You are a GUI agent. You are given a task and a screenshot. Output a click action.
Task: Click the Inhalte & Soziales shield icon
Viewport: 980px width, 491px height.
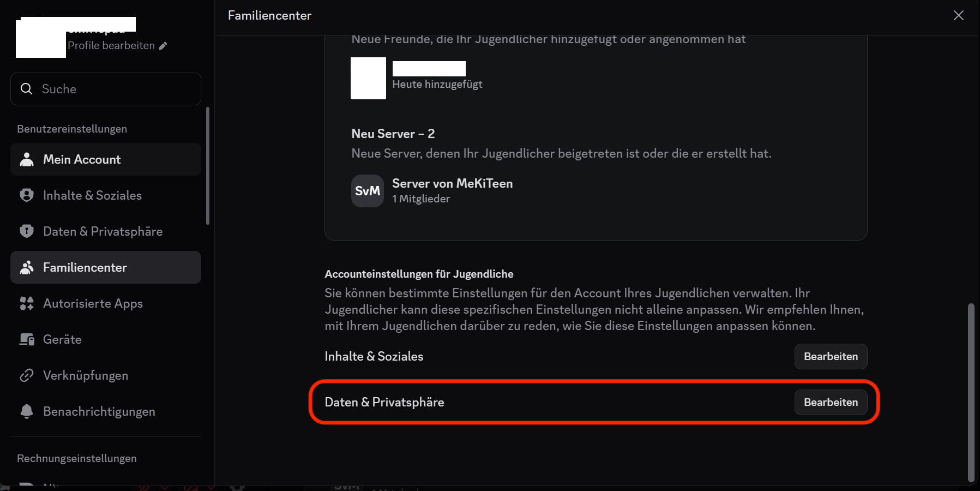pos(26,195)
